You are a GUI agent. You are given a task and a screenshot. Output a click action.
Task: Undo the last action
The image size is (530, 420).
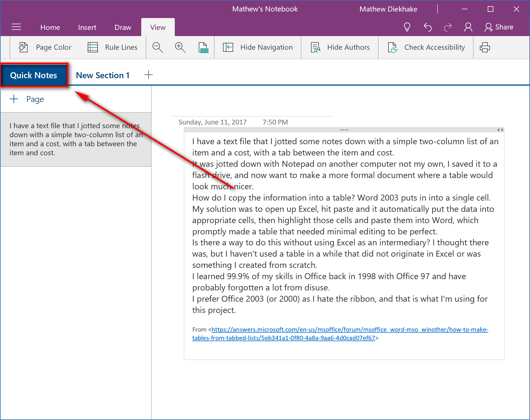click(x=427, y=27)
